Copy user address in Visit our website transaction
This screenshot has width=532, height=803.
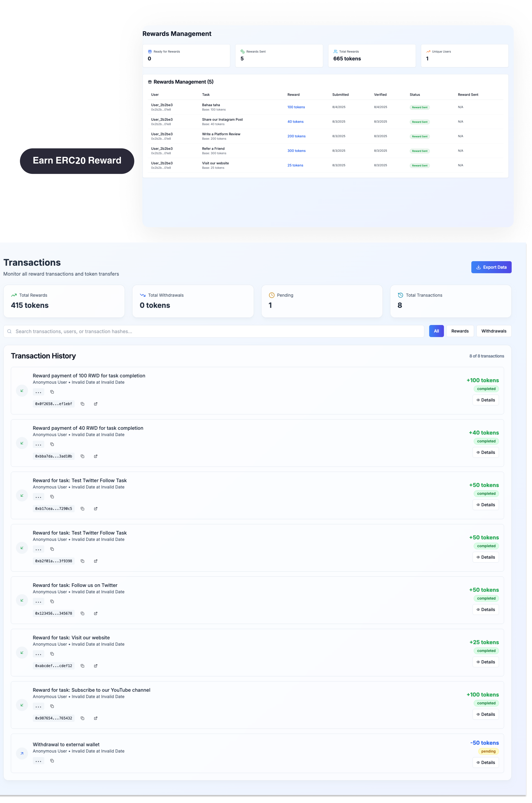point(52,654)
